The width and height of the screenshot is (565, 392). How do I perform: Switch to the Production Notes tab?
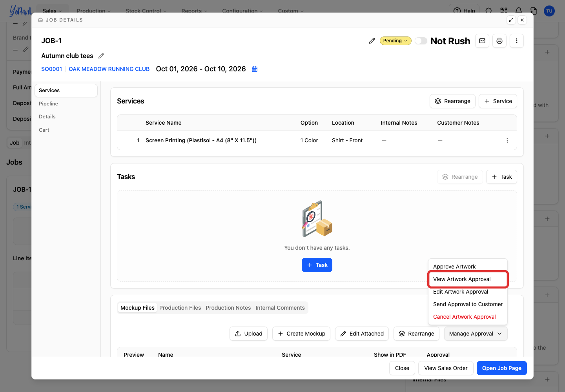click(228, 308)
